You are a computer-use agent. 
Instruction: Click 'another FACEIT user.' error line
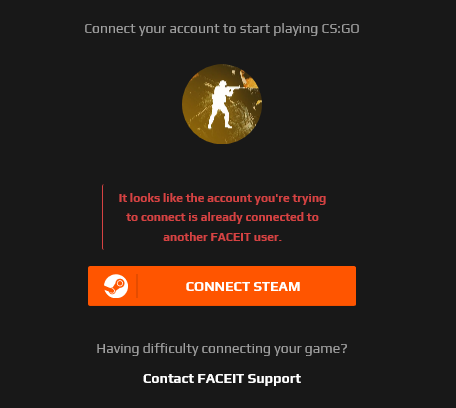click(x=222, y=237)
